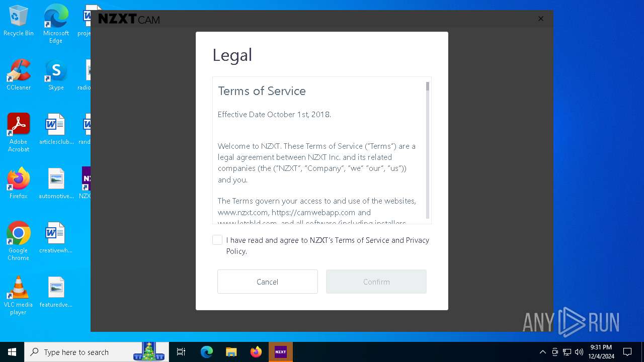The image size is (644, 362).
Task: Click the Terms of Service heading text
Action: 262,91
